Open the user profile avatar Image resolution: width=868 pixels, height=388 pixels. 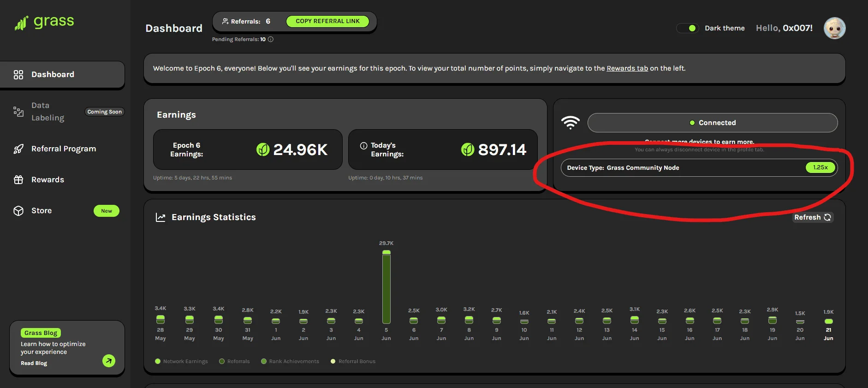click(834, 28)
